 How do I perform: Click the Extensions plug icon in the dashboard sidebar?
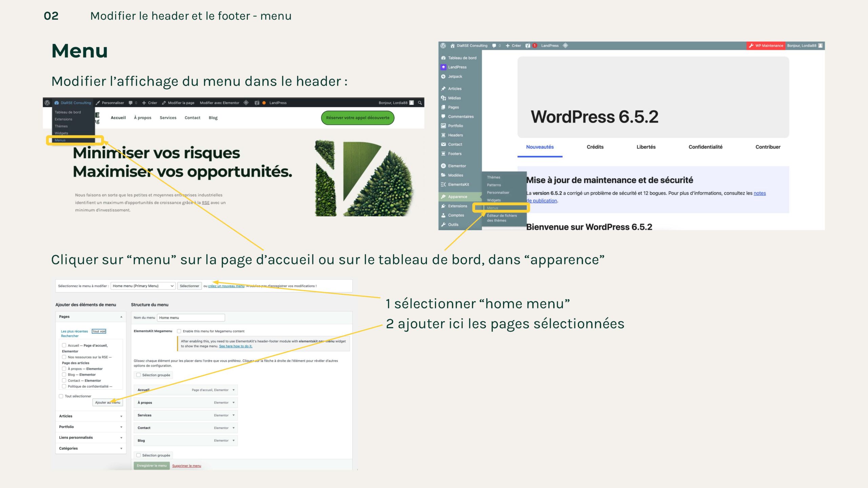[443, 206]
